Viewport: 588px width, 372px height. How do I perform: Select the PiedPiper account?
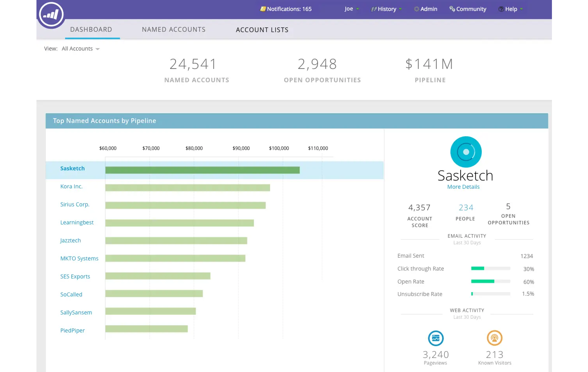[72, 330]
